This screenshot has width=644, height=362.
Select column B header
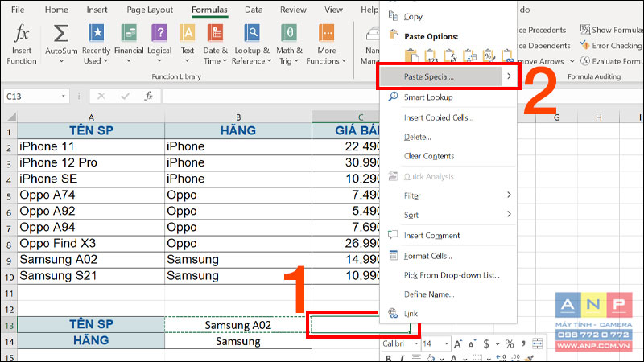tap(237, 117)
